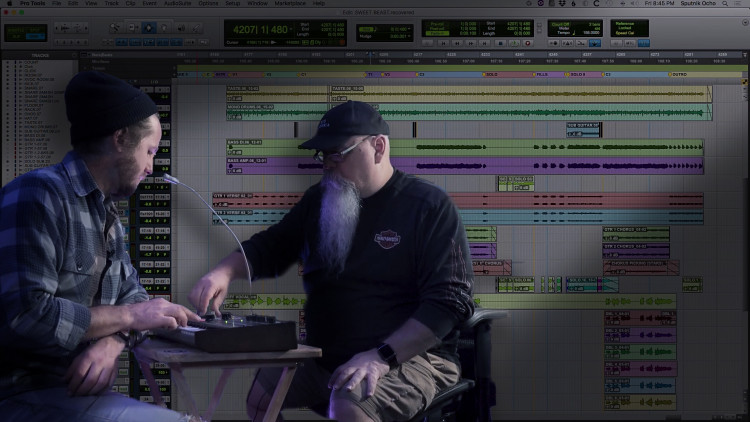The image size is (750, 422).
Task: Jump to the SOLO 2 marker
Action: [577, 75]
